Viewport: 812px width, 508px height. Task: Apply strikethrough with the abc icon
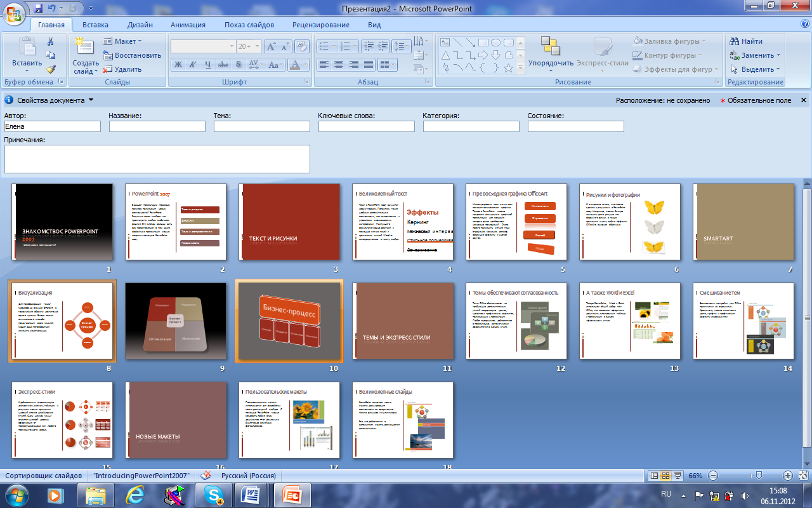tap(223, 65)
